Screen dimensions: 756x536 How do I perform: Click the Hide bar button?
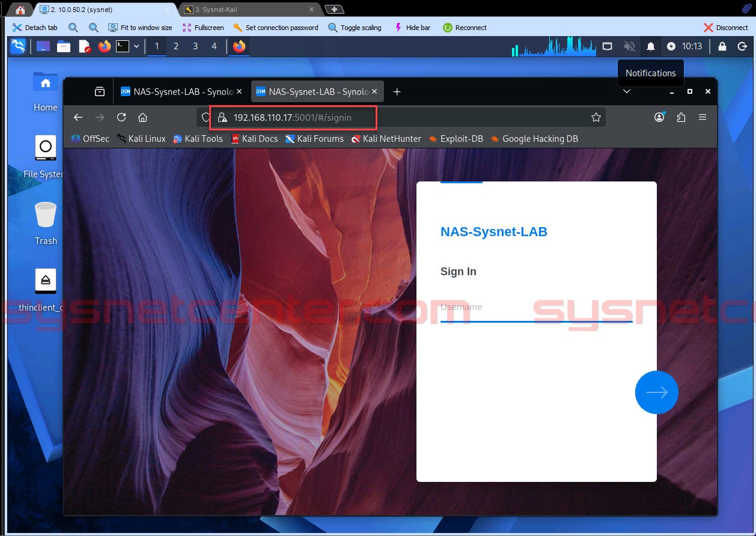[412, 28]
